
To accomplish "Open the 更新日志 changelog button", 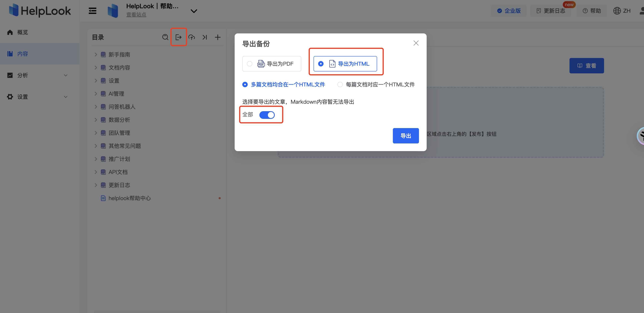I will 551,11.
